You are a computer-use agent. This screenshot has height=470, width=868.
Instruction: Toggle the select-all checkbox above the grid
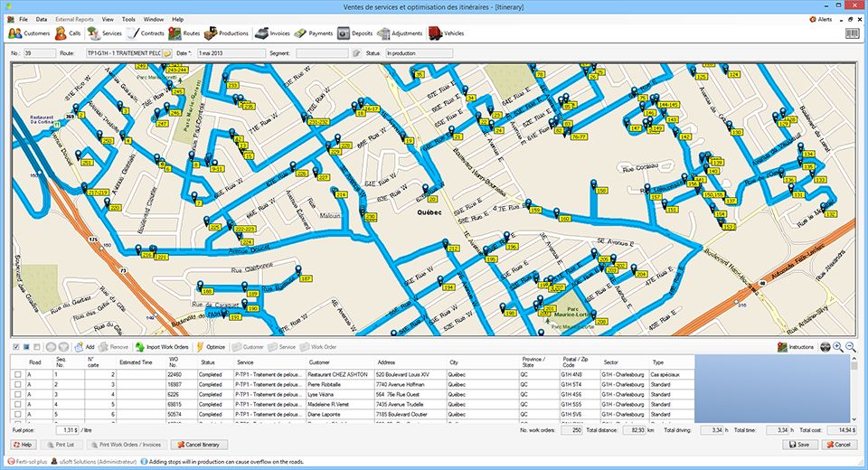coord(15,347)
